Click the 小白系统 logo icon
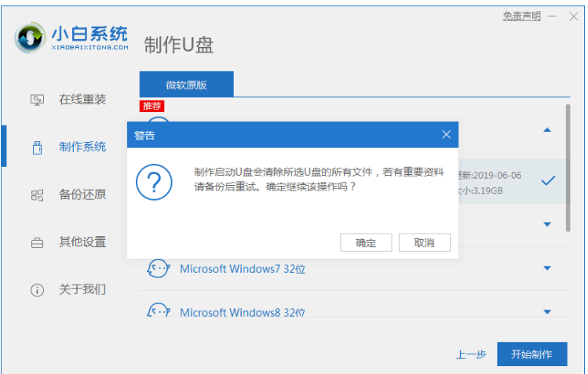The height and width of the screenshot is (374, 588). click(x=30, y=38)
